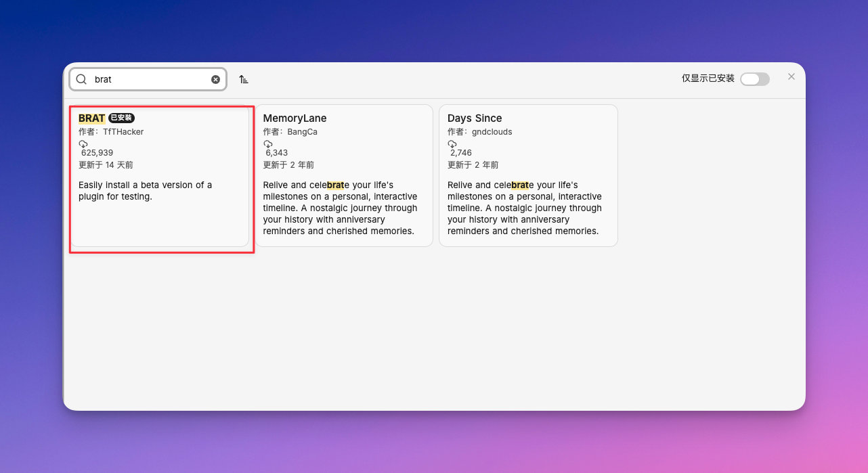Select the author line 'gndclouds'
This screenshot has width=868, height=473.
[x=479, y=132]
